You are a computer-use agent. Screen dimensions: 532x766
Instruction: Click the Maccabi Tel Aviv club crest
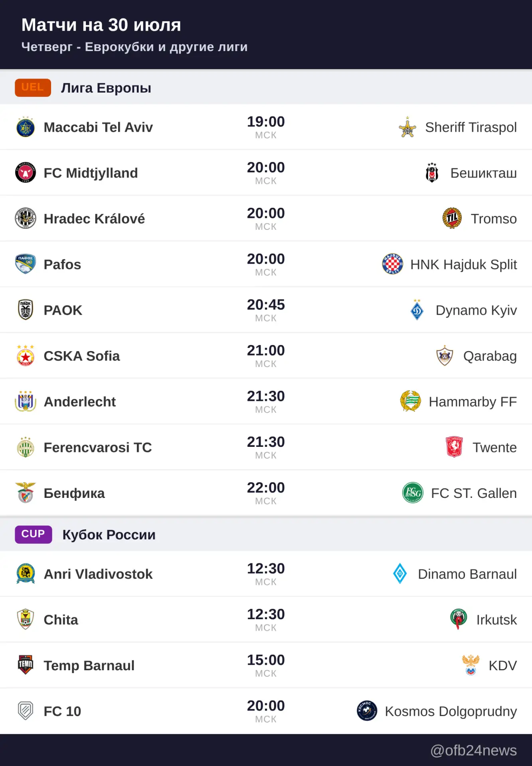coord(26,127)
